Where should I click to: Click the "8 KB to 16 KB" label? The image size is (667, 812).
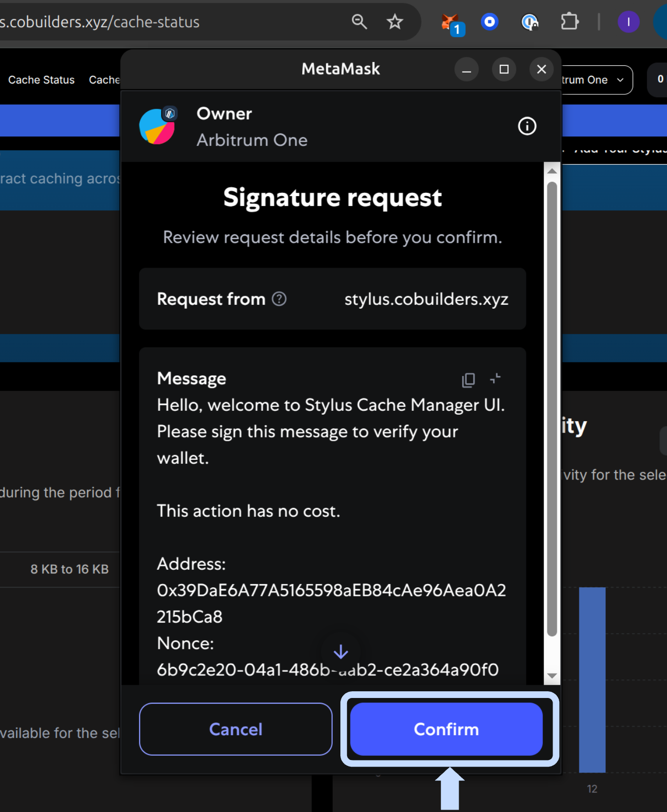(x=70, y=569)
